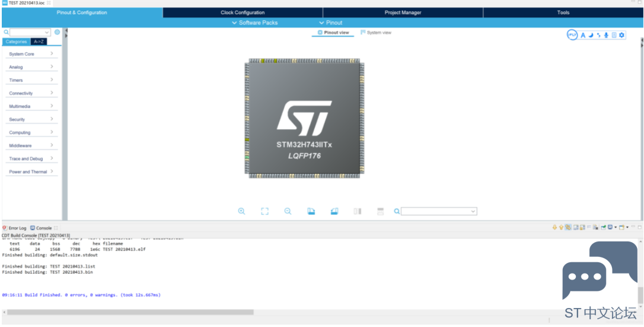Click the console page-with-X icon
The height and width of the screenshot is (327, 644).
coord(595,227)
